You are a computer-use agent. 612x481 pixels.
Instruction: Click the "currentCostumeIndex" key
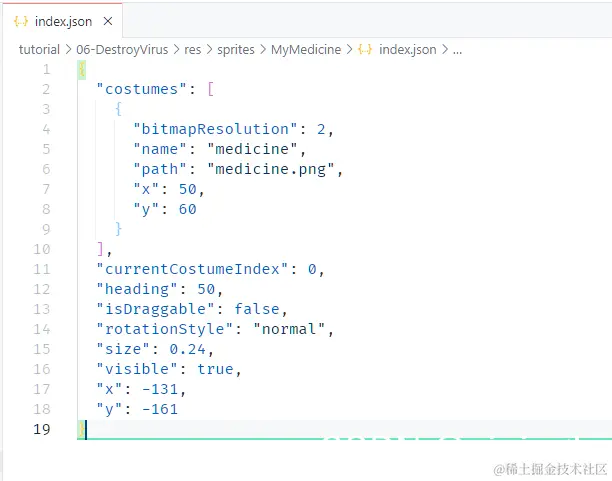point(192,269)
